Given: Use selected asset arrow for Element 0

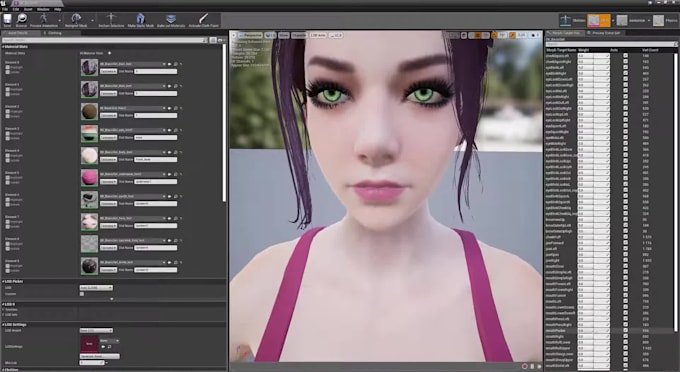Looking at the screenshot, I should (x=170, y=64).
